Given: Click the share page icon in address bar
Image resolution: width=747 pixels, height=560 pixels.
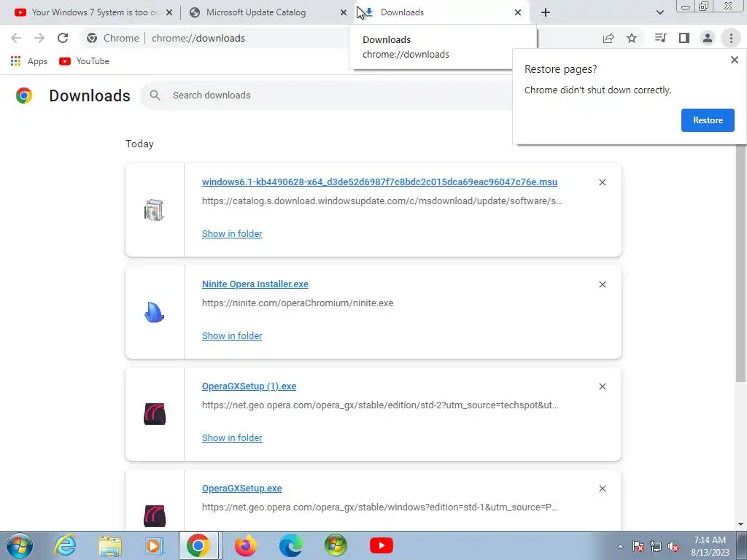Looking at the screenshot, I should pyautogui.click(x=608, y=38).
